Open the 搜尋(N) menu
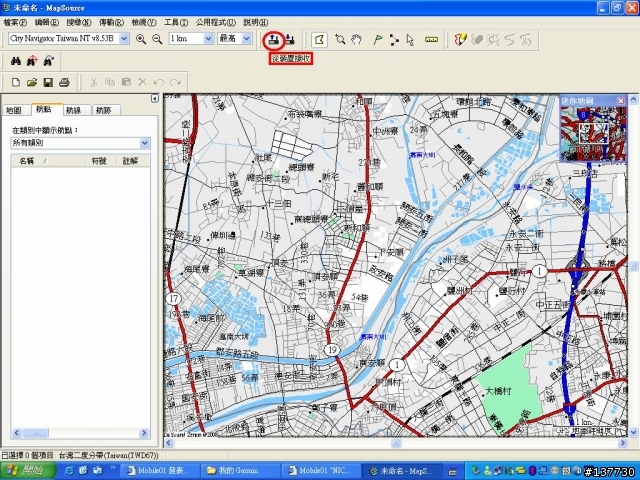The image size is (640, 480). pyautogui.click(x=79, y=22)
